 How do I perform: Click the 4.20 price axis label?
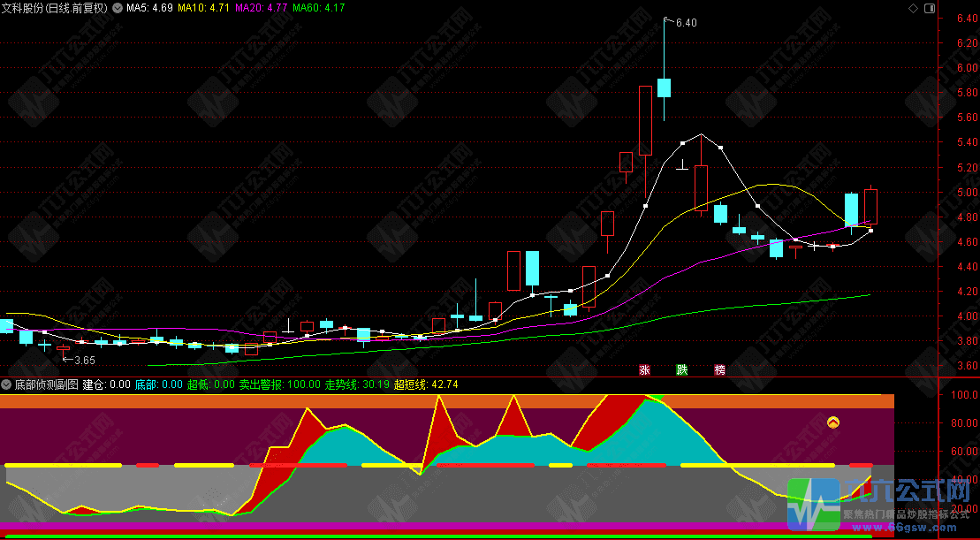tap(967, 292)
